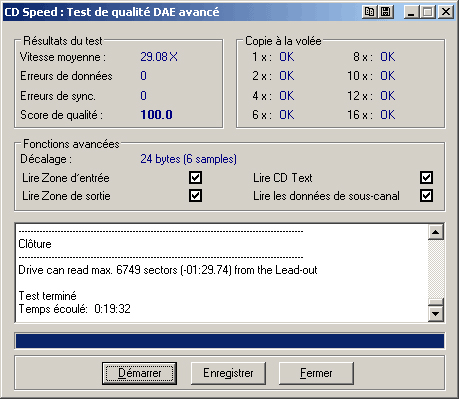Screen dimensions: 459x399
Task: Click the window title 'CD Speed : Test de qualité DAE avancé'
Action: coord(112,12)
